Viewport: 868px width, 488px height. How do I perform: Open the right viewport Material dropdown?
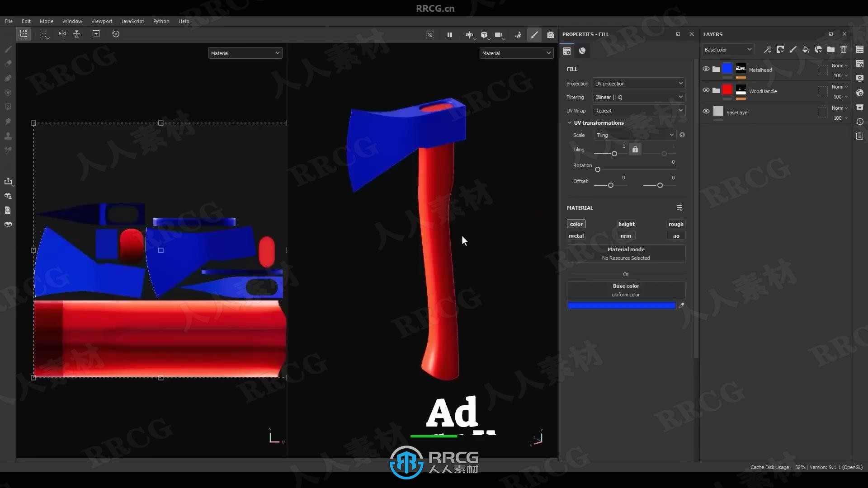click(516, 53)
